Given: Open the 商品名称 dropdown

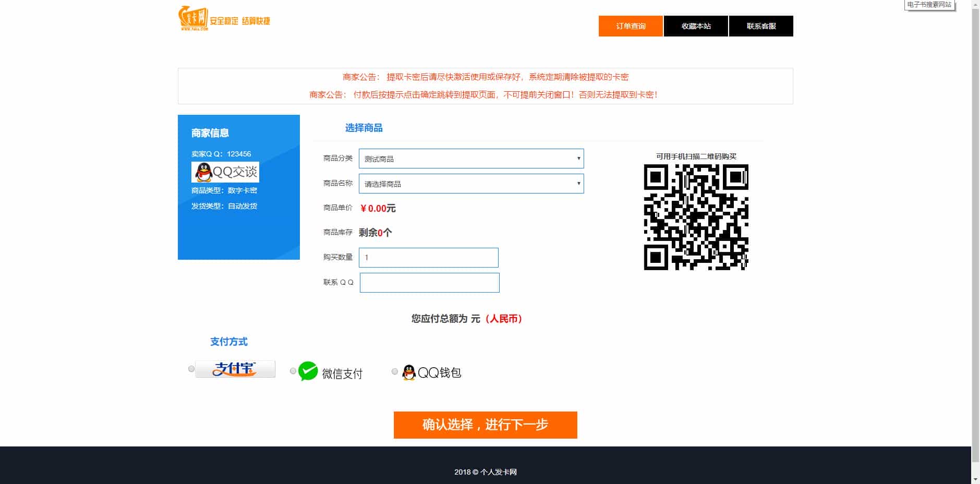Looking at the screenshot, I should [x=470, y=184].
